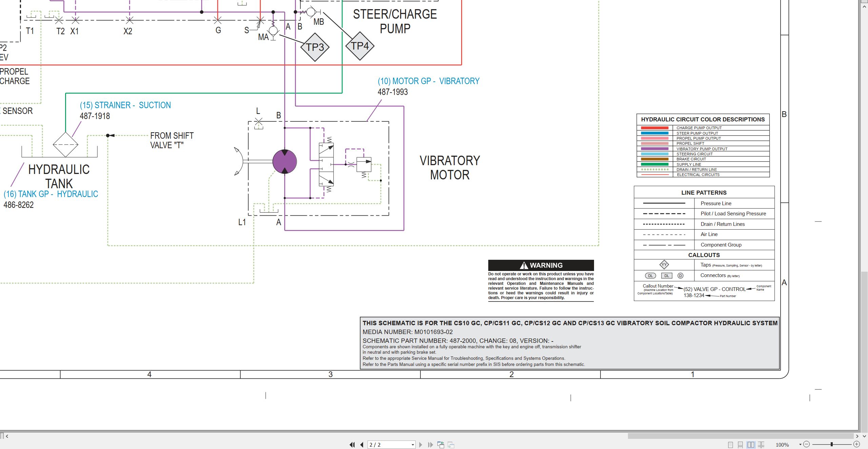The image size is (868, 449).
Task: Click the vertical scroll down arrow
Action: pyautogui.click(x=865, y=436)
